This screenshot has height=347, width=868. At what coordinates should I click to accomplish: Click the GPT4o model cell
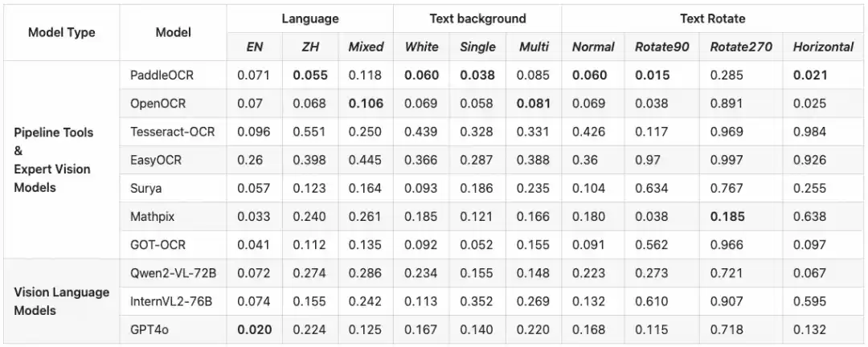(150, 329)
